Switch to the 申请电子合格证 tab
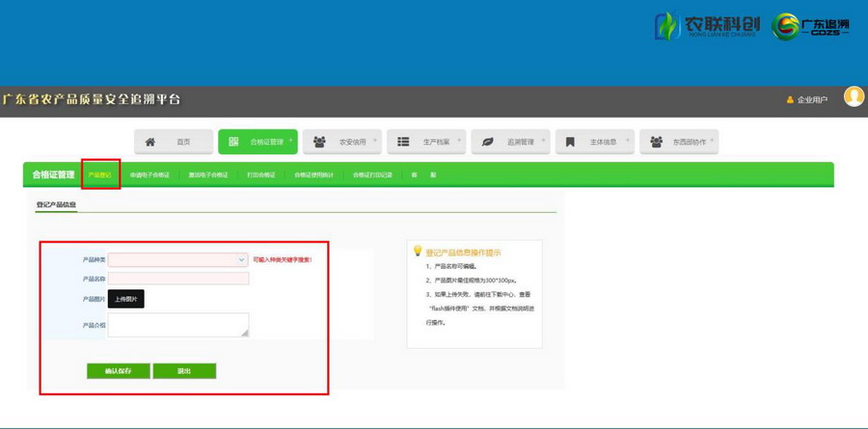This screenshot has width=868, height=429. click(149, 174)
